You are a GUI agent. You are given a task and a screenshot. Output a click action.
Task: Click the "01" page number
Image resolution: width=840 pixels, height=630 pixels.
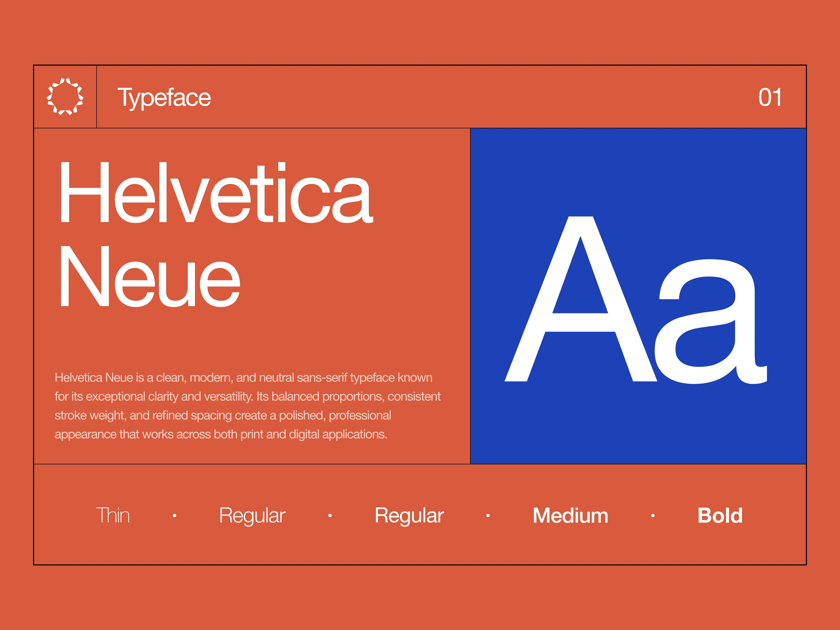click(770, 98)
